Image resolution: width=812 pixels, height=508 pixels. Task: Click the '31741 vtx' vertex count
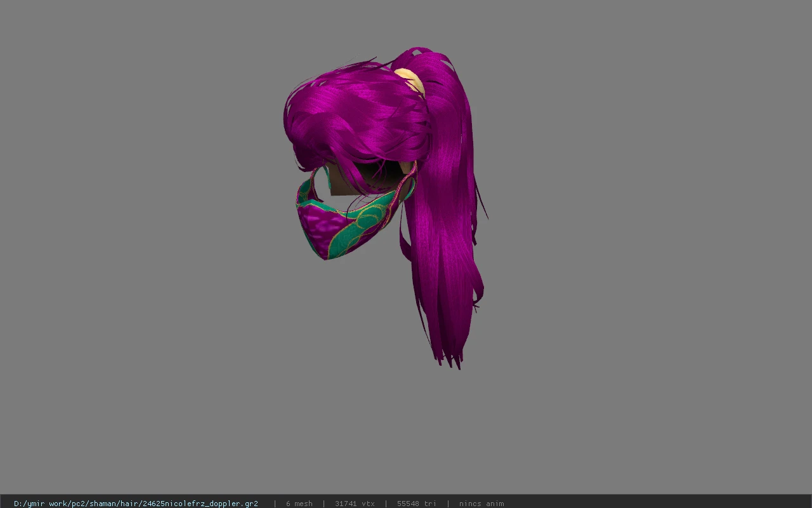[x=355, y=504]
